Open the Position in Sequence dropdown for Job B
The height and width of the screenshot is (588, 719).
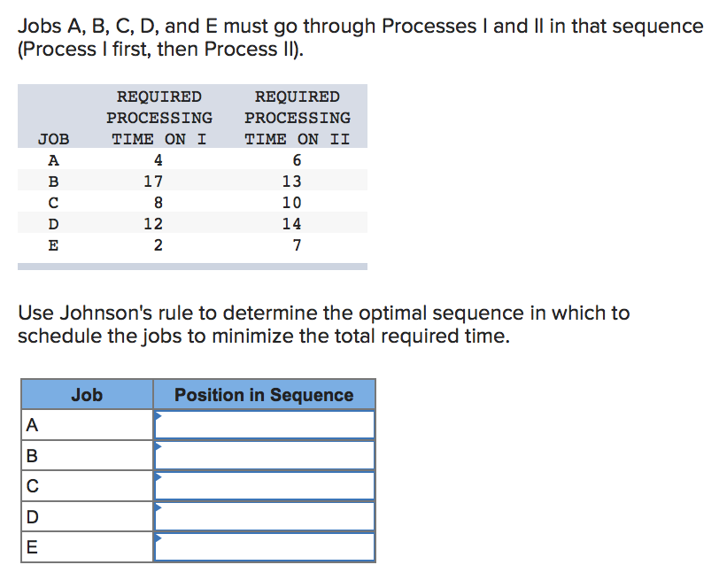coord(263,454)
